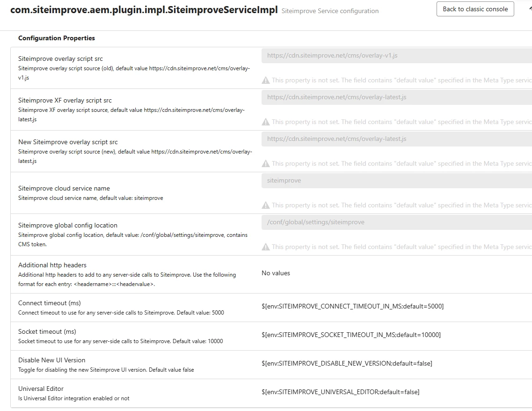Click the 'Additional http headers' label
Image resolution: width=532 pixels, height=411 pixels.
[52, 265]
